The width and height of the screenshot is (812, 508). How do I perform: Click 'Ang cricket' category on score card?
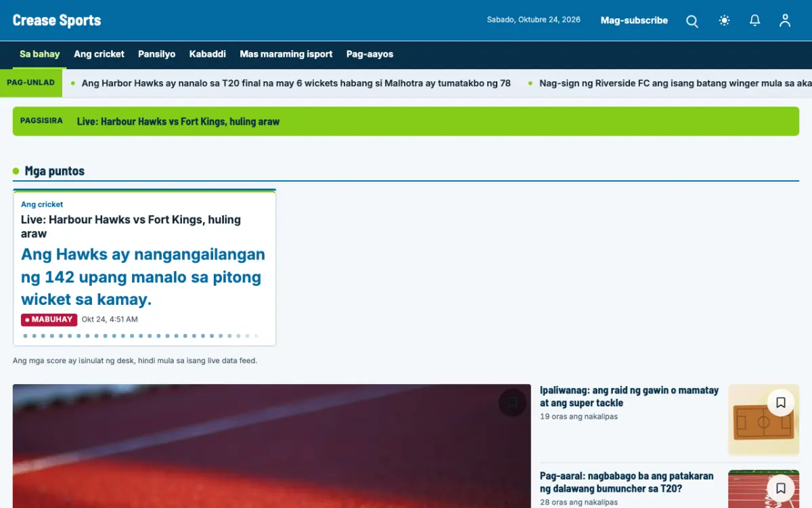click(42, 204)
